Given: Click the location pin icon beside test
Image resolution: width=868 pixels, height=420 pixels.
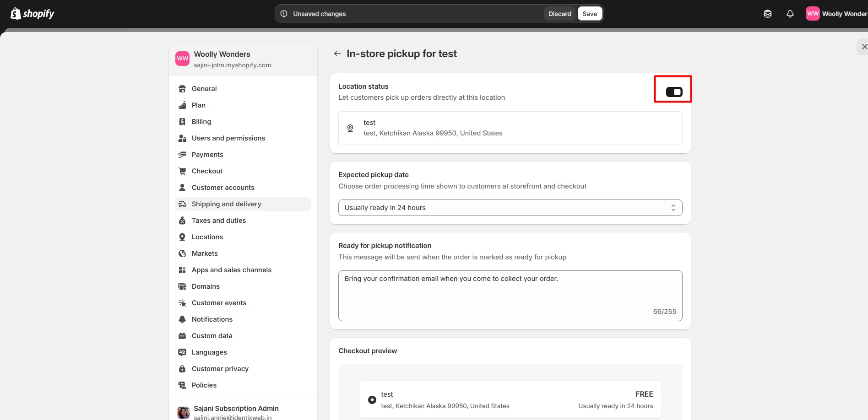Looking at the screenshot, I should coord(350,128).
